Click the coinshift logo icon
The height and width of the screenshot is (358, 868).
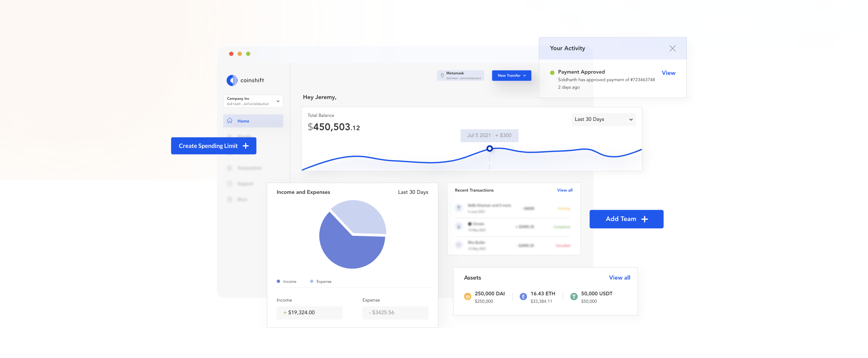coord(232,80)
